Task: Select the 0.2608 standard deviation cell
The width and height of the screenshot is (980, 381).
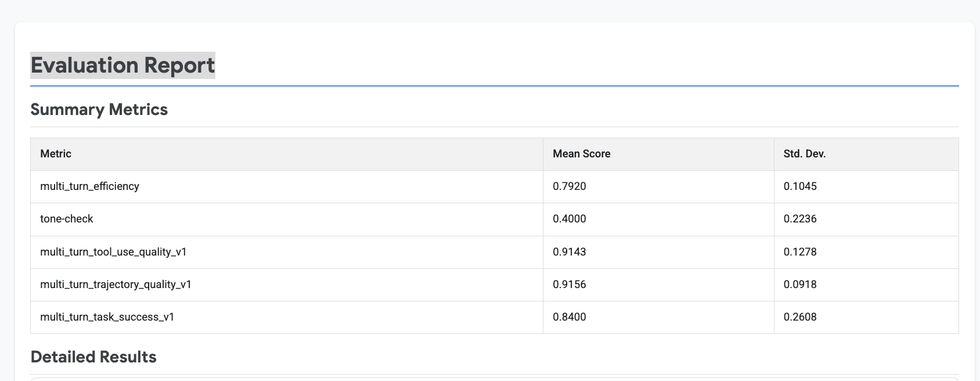Action: click(800, 317)
